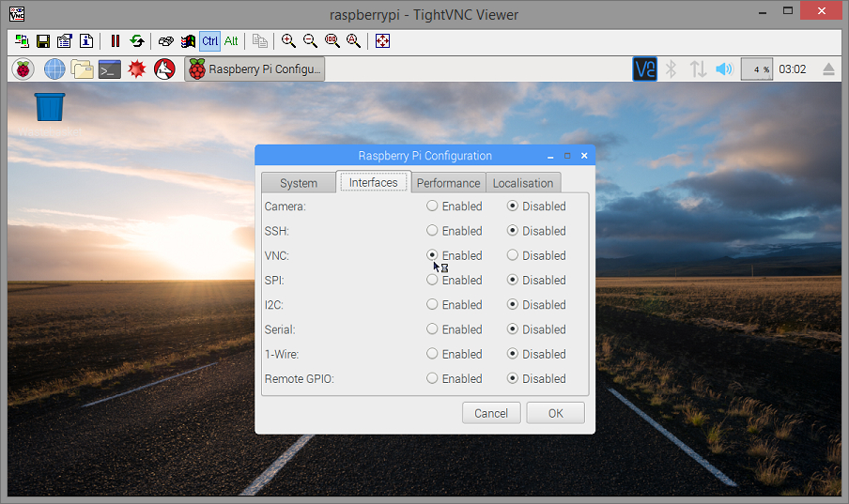Send Ctrl+Esc with Windows flag icon
The width and height of the screenshot is (849, 504).
pos(188,41)
